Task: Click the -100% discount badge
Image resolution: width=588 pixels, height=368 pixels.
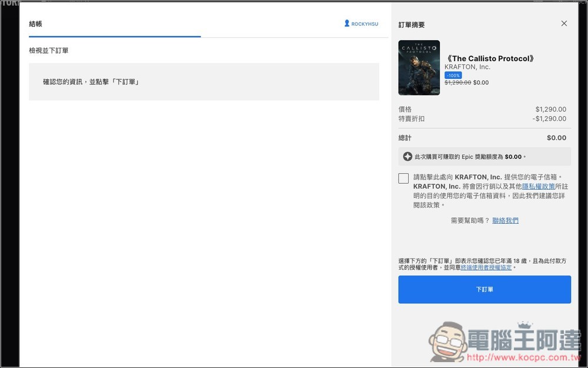Action: 453,75
